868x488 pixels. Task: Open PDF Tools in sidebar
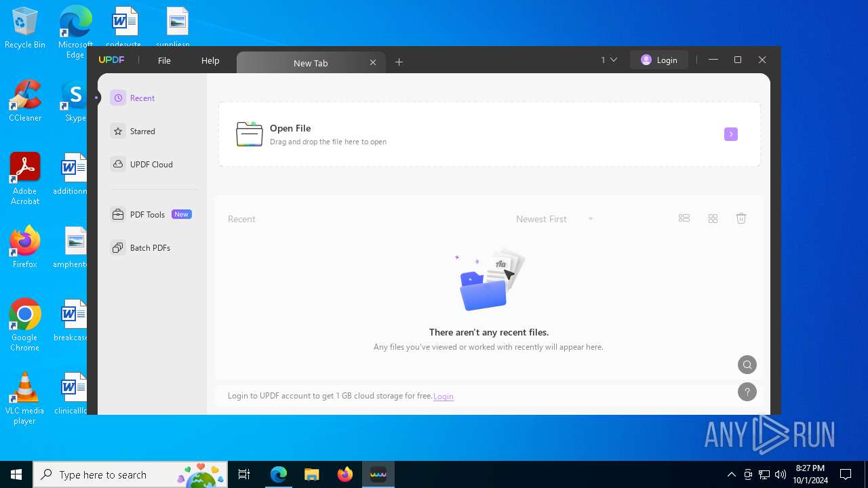point(139,215)
